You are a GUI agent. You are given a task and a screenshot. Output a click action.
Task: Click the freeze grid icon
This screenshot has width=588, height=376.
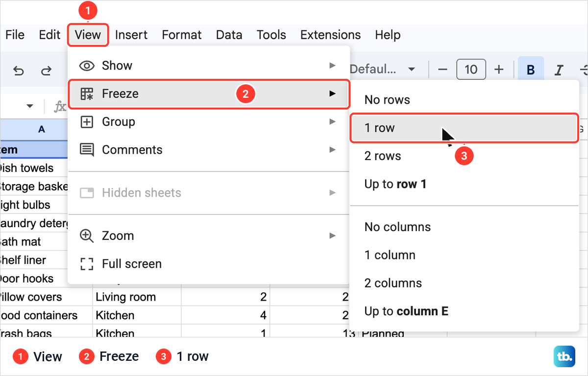(x=87, y=94)
